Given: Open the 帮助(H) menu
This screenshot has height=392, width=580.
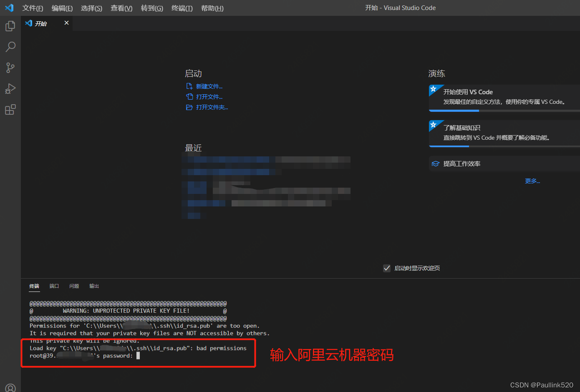Looking at the screenshot, I should pos(212,8).
